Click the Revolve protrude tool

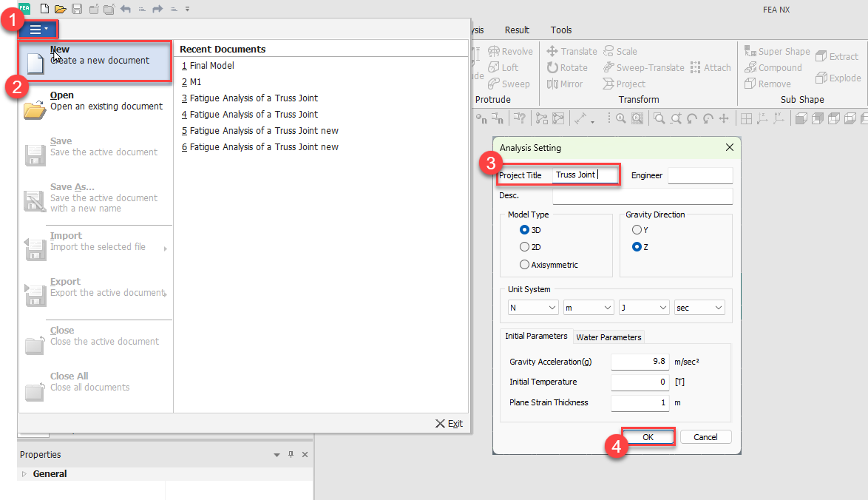pos(510,51)
